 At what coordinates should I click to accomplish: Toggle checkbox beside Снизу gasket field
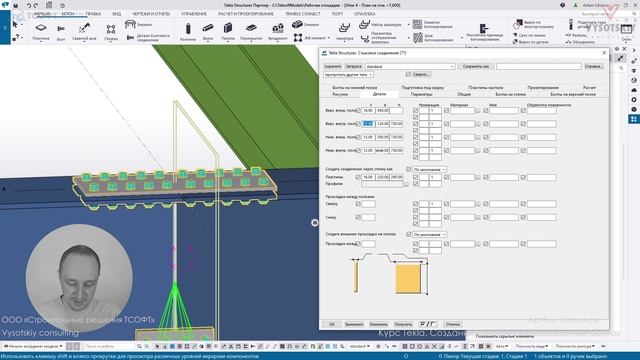pyautogui.click(x=358, y=217)
